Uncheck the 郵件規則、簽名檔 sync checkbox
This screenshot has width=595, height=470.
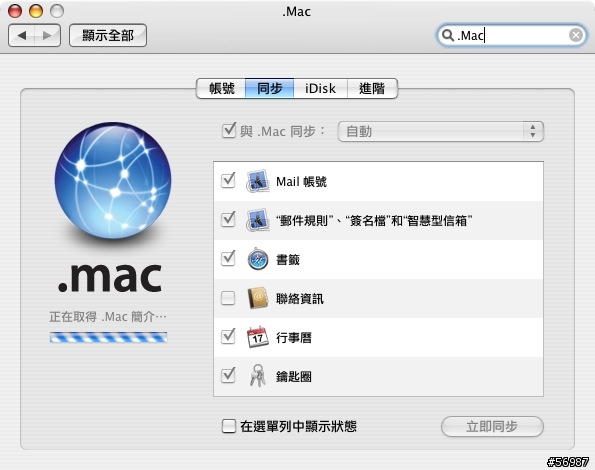pyautogui.click(x=228, y=220)
